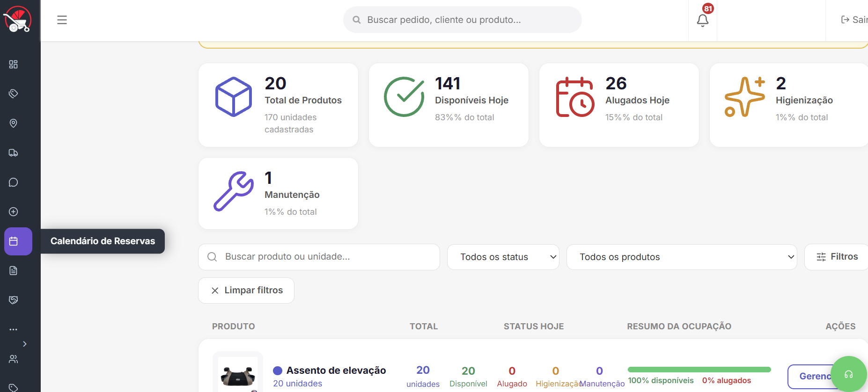Image resolution: width=868 pixels, height=392 pixels.
Task: Open the chat bubble sidebar icon
Action: coord(14,182)
